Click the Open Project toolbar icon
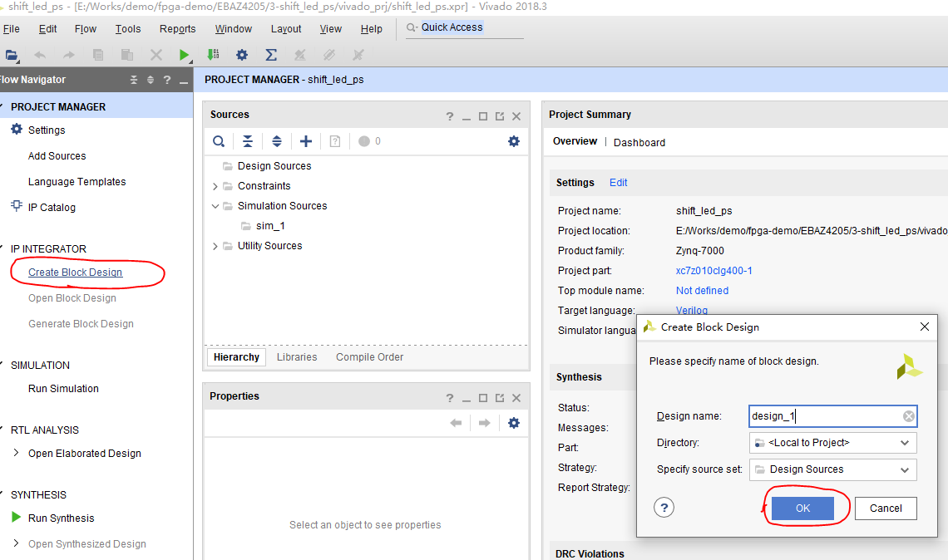 click(12, 55)
